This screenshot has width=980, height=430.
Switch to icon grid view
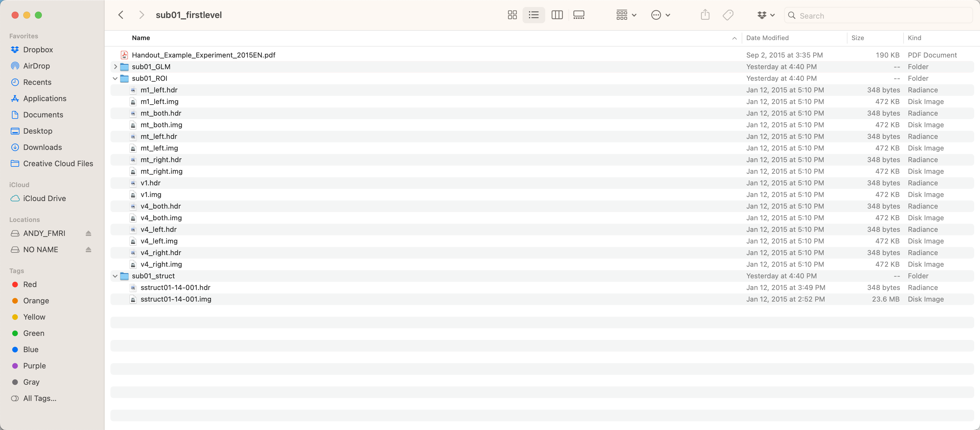tap(512, 15)
